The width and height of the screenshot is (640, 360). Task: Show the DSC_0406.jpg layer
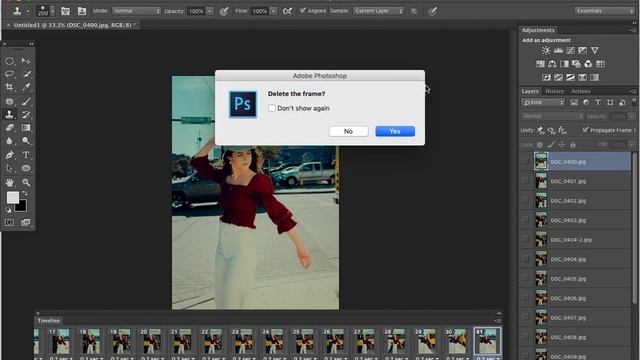coord(526,298)
